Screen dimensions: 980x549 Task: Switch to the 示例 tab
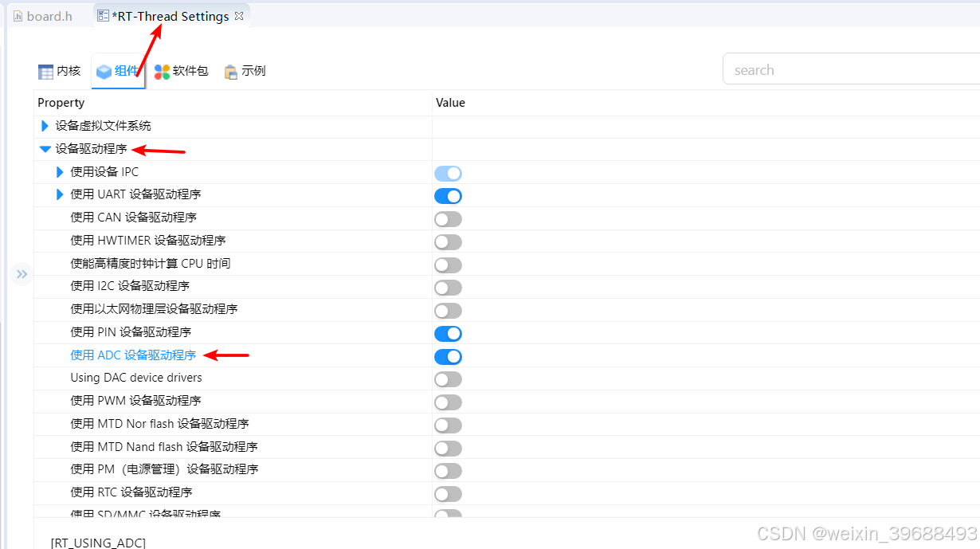click(245, 71)
